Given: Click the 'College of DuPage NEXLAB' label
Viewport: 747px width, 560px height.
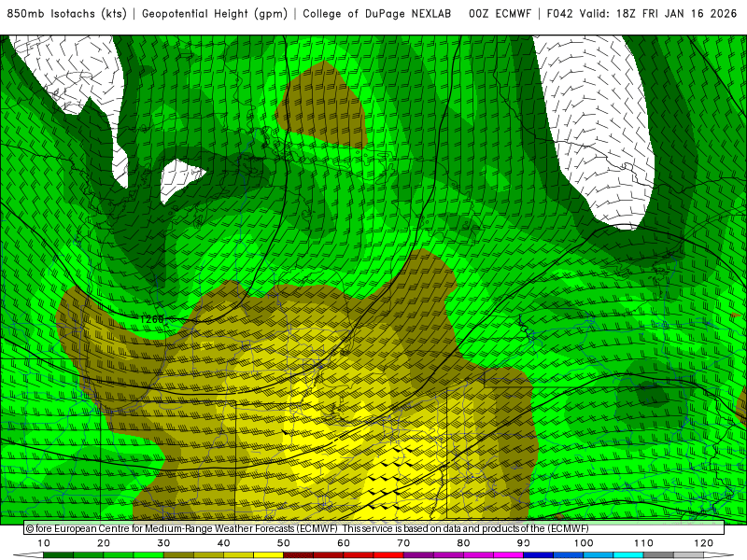Looking at the screenshot, I should 377,14.
